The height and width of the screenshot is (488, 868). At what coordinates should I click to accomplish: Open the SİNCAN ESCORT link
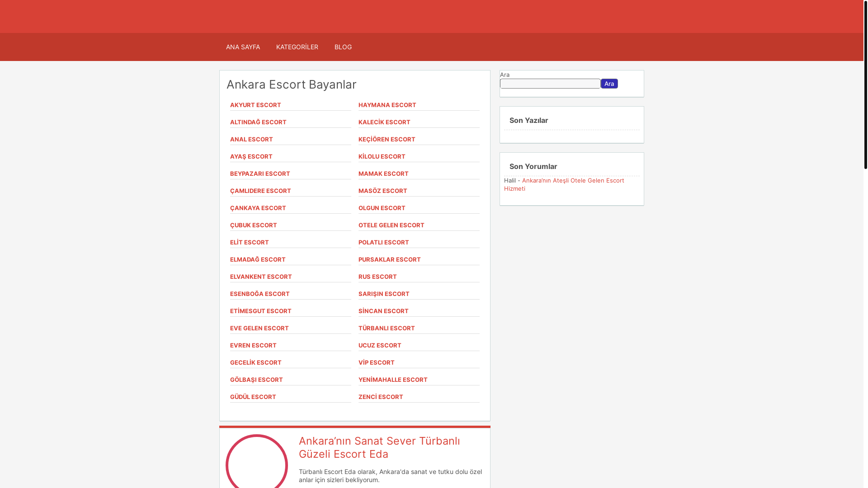tap(383, 311)
